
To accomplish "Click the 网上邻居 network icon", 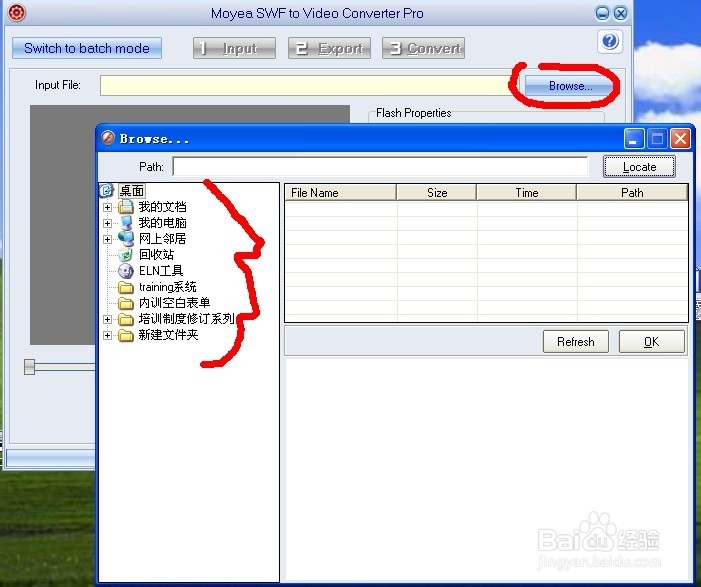I will 126,239.
